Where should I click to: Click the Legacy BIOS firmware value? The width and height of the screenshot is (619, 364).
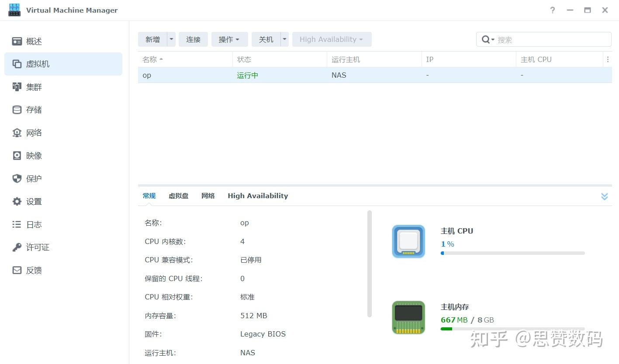pyautogui.click(x=263, y=334)
